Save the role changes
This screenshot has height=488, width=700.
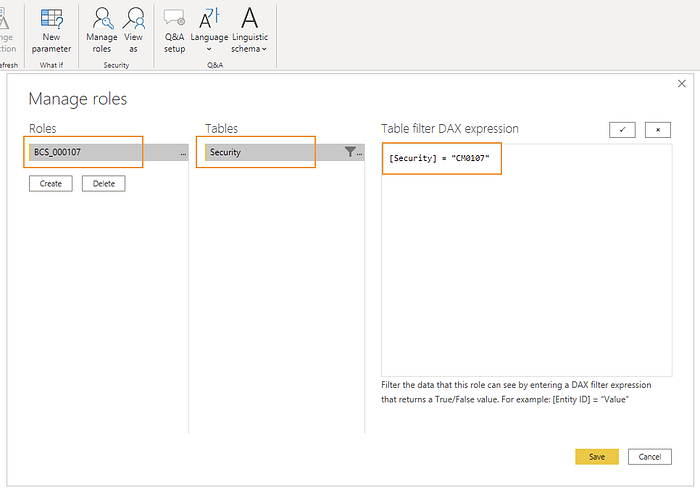[597, 457]
